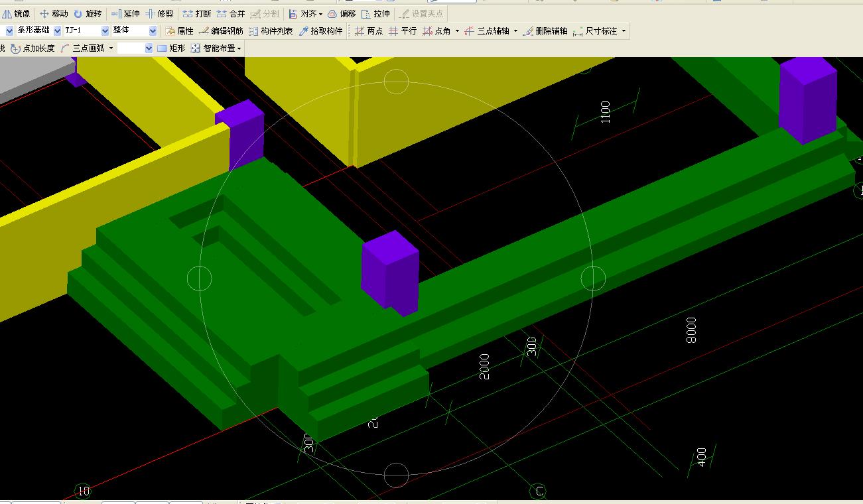Expand the 对齐 dropdown arrow
Viewport: 863px width, 504px height.
click(321, 14)
